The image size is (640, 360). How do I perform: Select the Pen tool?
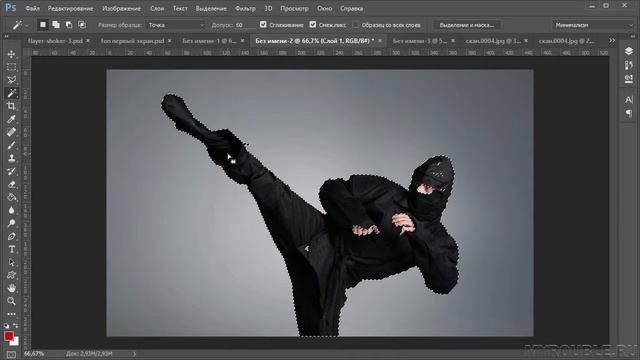pyautogui.click(x=11, y=236)
